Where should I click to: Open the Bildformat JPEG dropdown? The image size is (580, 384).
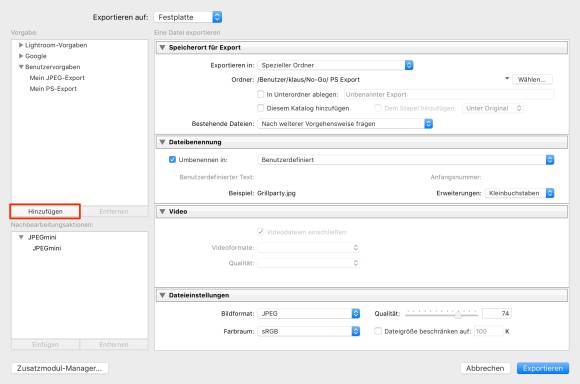click(308, 313)
